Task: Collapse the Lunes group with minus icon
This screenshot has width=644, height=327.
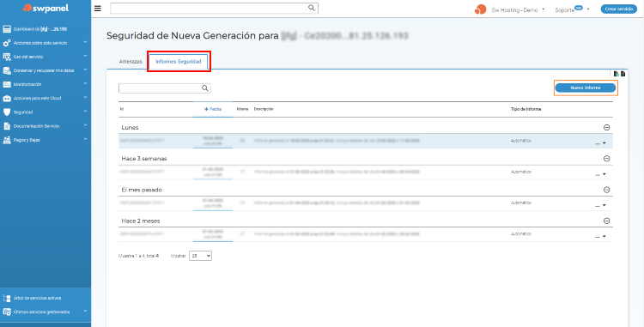Action: click(x=606, y=128)
